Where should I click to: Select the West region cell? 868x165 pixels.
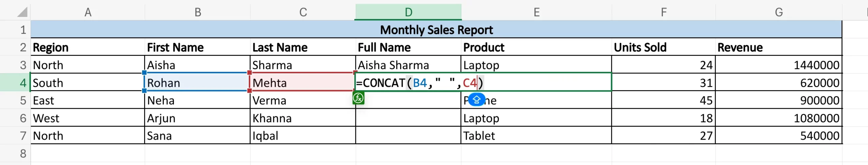coord(88,118)
